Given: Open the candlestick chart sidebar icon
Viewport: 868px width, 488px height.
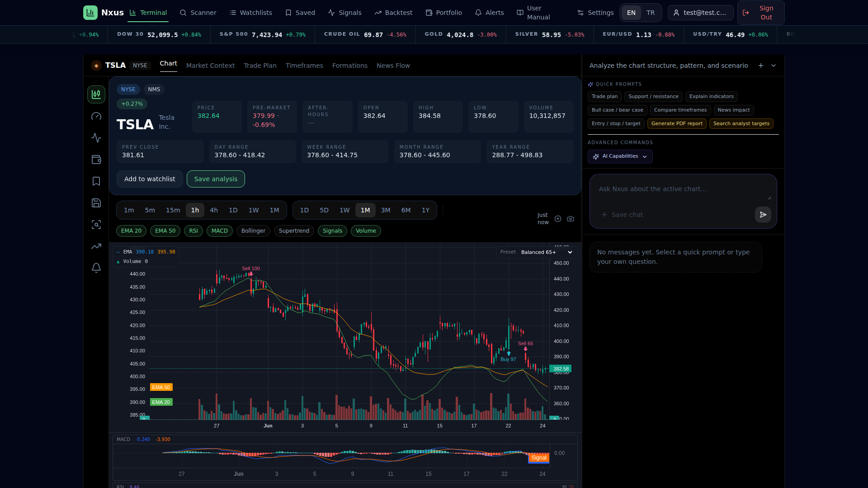Looking at the screenshot, I should 96,94.
